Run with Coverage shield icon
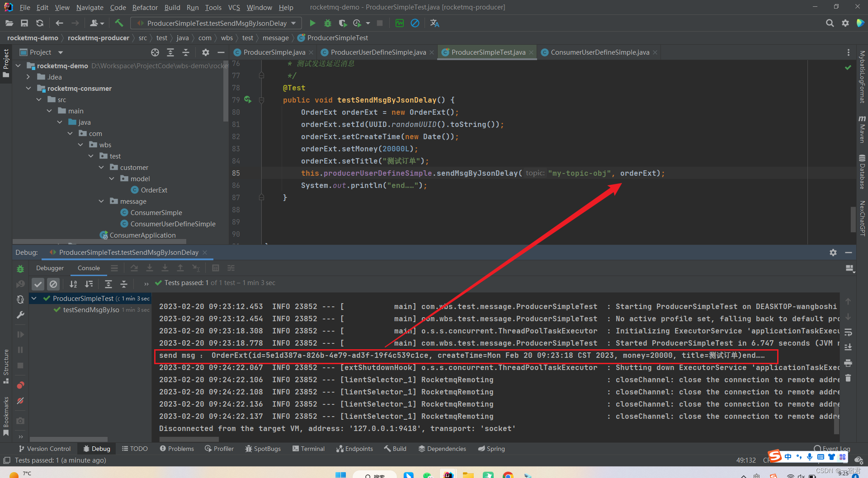Screen dimensions: 868x478 point(343,23)
